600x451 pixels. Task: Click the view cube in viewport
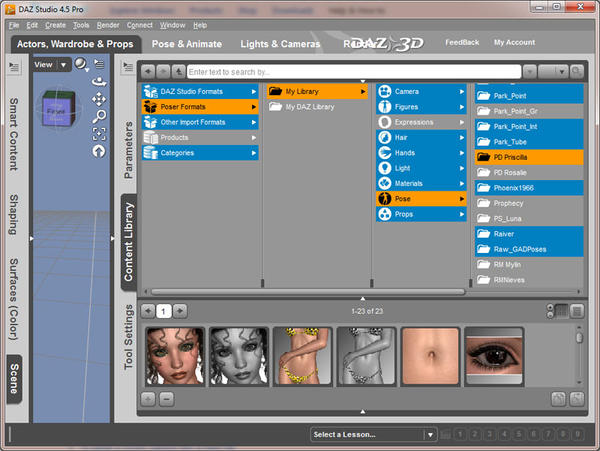(59, 109)
